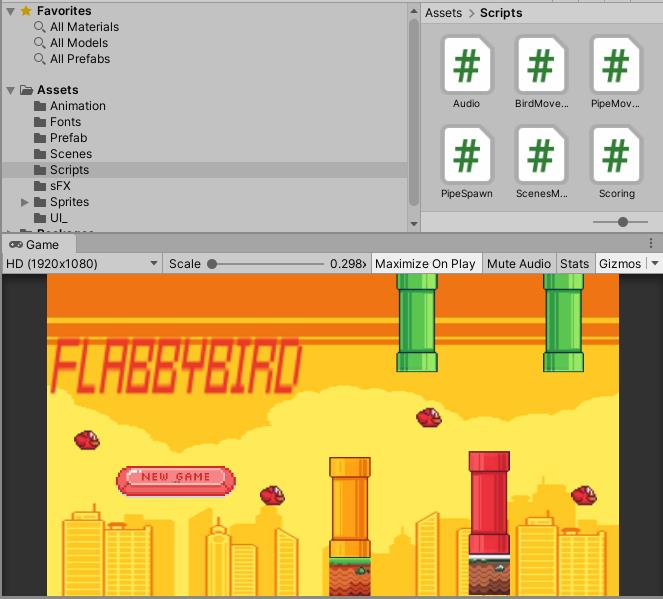
Task: Toggle Gizmos in Game view
Action: click(620, 264)
